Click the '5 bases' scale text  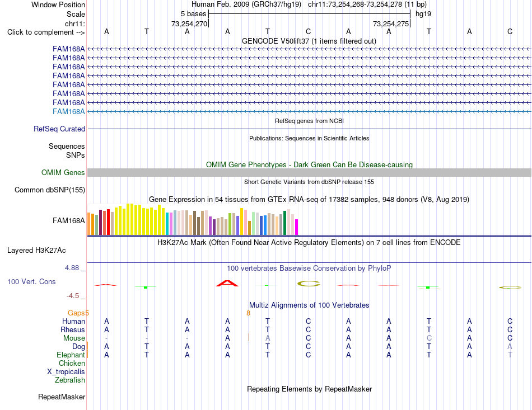[x=193, y=14]
